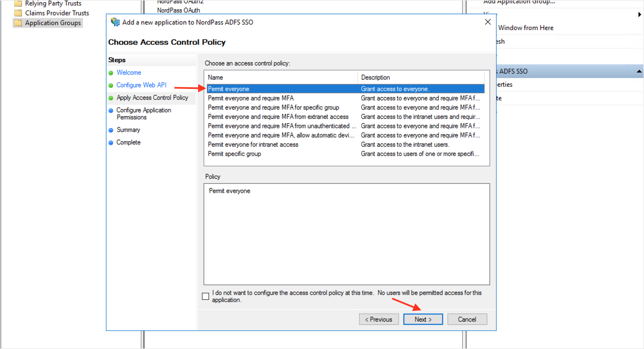644x349 pixels.
Task: Sort policies by the Name column header
Action: [281, 77]
